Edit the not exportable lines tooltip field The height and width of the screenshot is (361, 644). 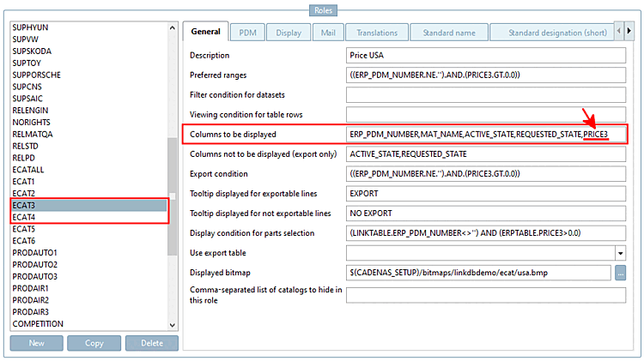pyautogui.click(x=486, y=214)
